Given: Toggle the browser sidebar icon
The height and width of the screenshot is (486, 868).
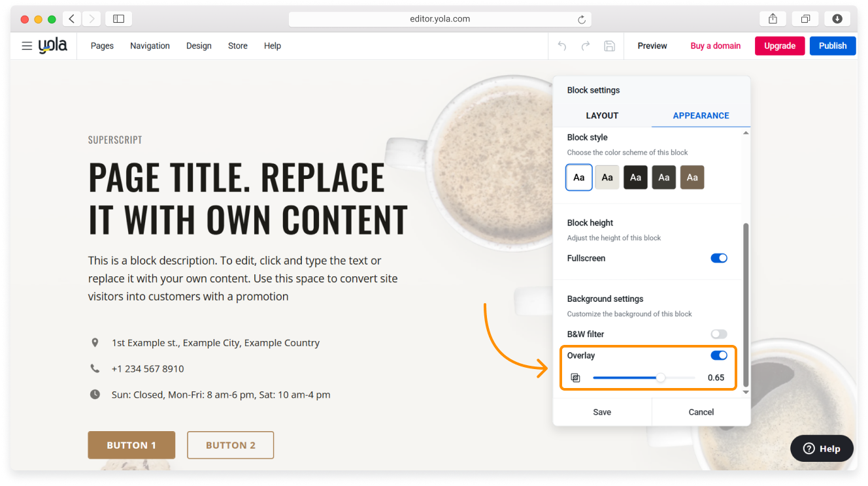Looking at the screenshot, I should click(118, 19).
